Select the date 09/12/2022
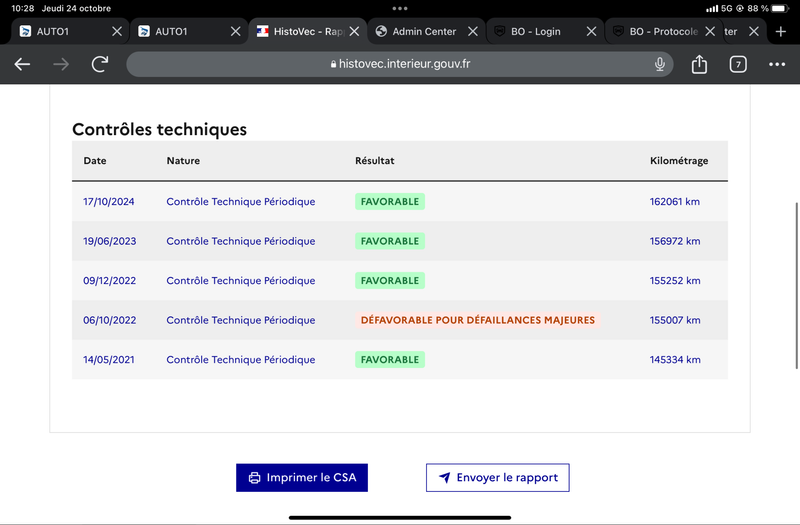Viewport: 800px width, 525px height. coord(110,281)
